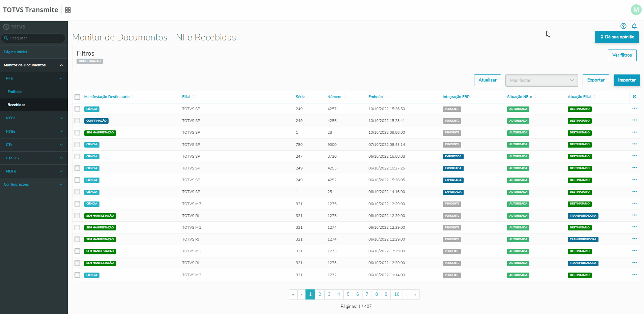Open the user avatar M menu
Viewport: 644px width, 314px height.
[x=636, y=10]
